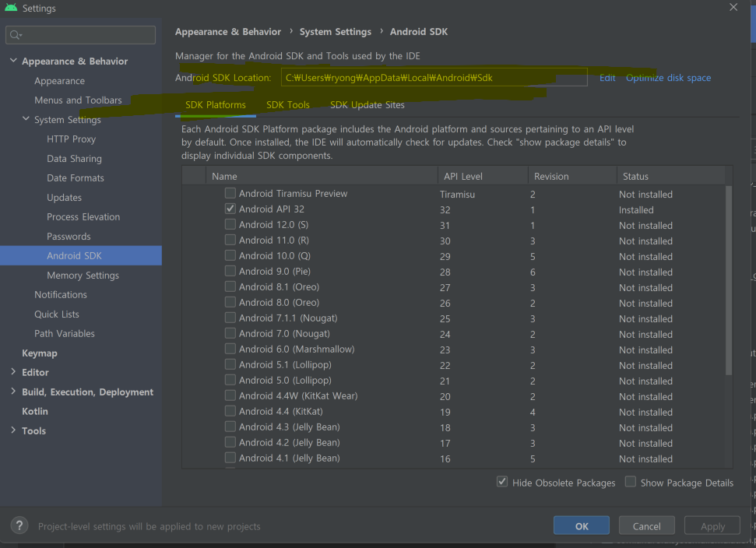756x548 pixels.
Task: Sort by the Name column header
Action: pyautogui.click(x=322, y=176)
